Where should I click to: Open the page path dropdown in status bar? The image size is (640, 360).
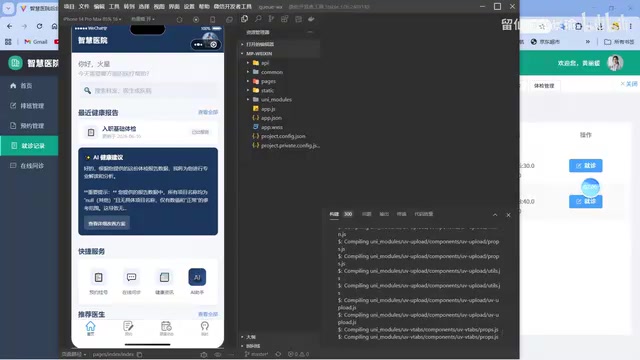click(x=74, y=354)
